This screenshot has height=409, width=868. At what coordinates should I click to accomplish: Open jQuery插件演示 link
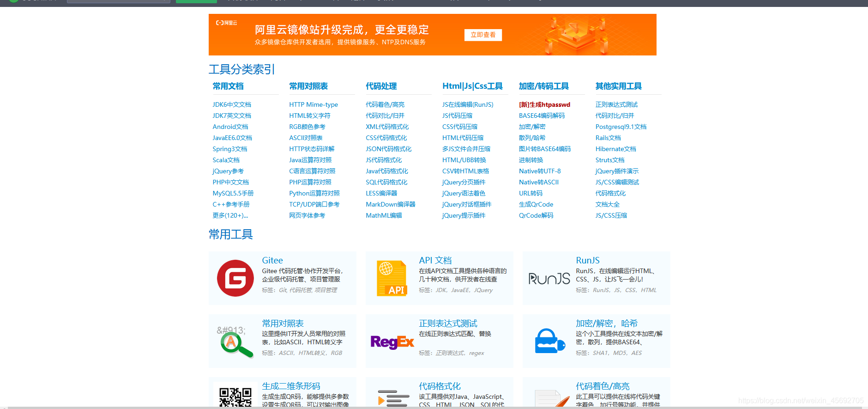(x=617, y=171)
